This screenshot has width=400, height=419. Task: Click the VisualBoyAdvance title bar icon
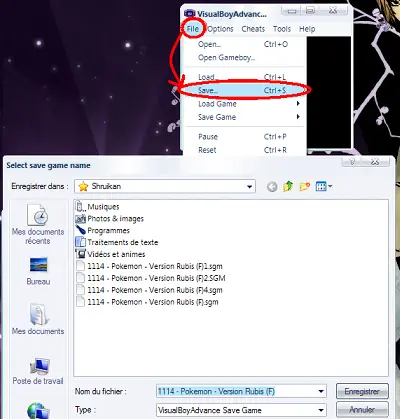tap(189, 14)
